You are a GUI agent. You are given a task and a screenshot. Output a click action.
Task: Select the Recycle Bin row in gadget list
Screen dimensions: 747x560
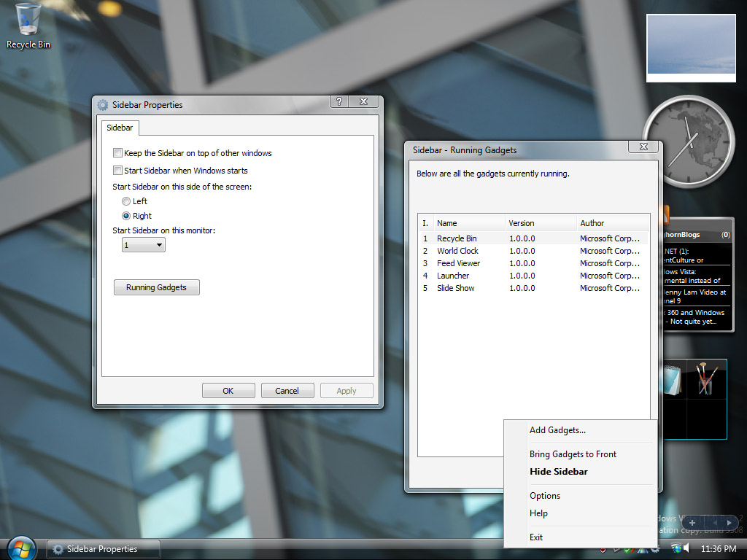(x=533, y=238)
